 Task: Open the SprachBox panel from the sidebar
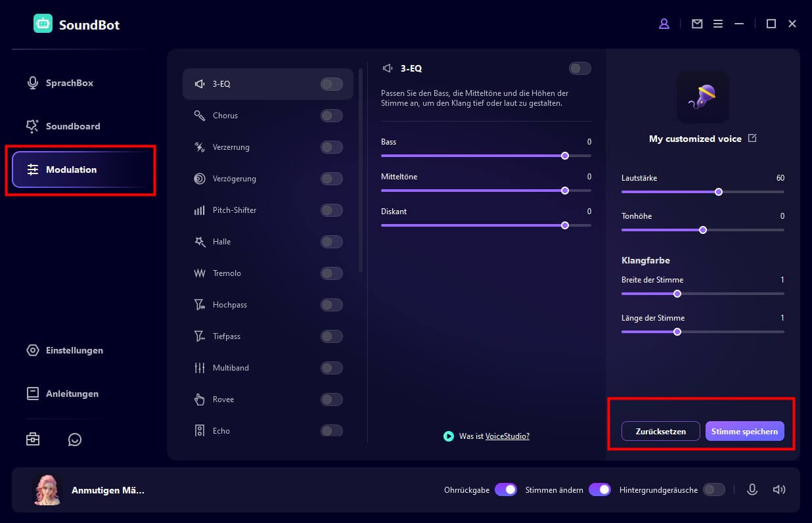[70, 83]
